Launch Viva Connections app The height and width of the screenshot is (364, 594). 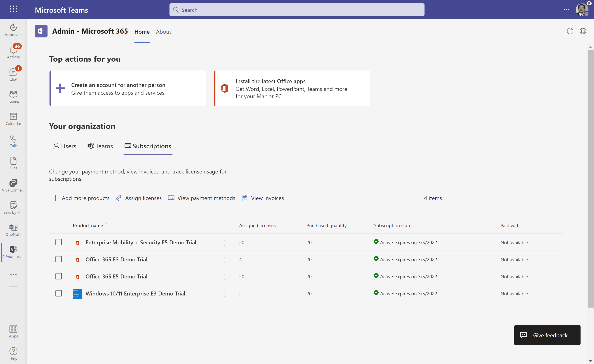tap(13, 185)
